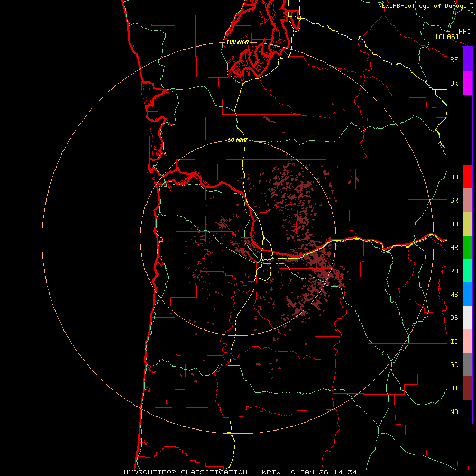Click the RA legend label

[454, 271]
